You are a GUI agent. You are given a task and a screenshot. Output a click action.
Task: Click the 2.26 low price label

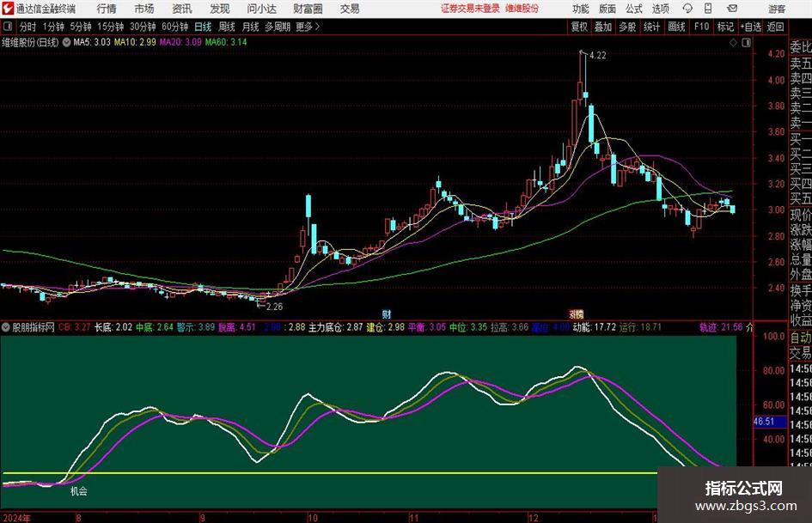[274, 307]
